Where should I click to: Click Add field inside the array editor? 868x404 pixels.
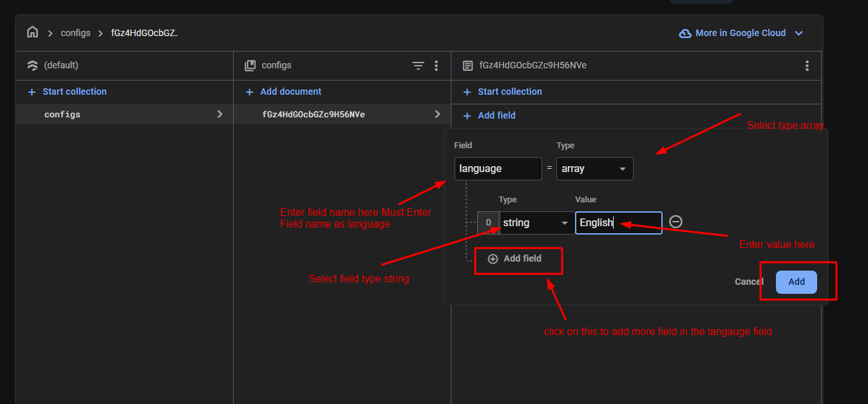click(515, 258)
